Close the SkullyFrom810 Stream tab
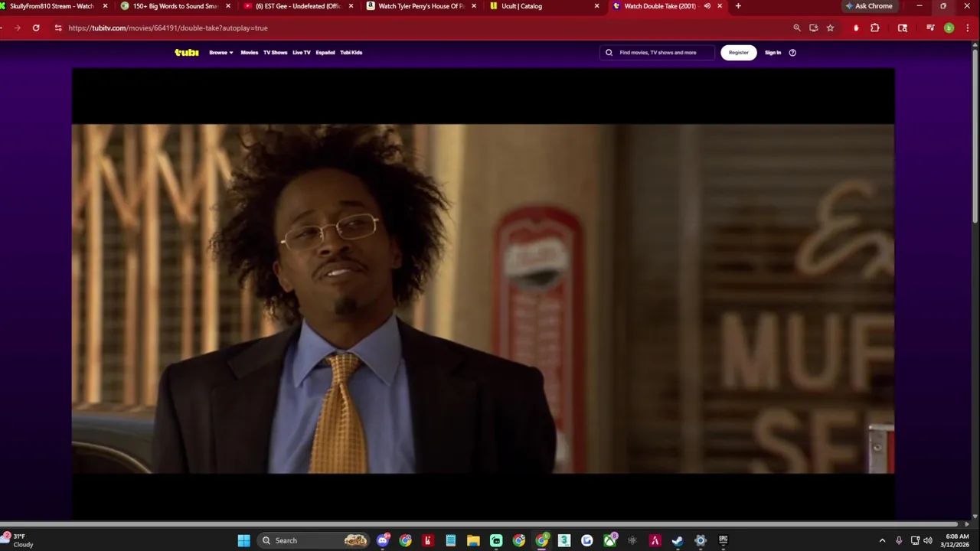 (x=105, y=6)
